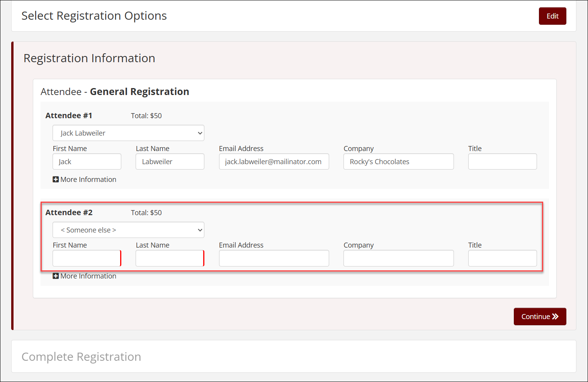Click the Edit button for registration options
Image resolution: width=588 pixels, height=382 pixels.
pos(552,16)
